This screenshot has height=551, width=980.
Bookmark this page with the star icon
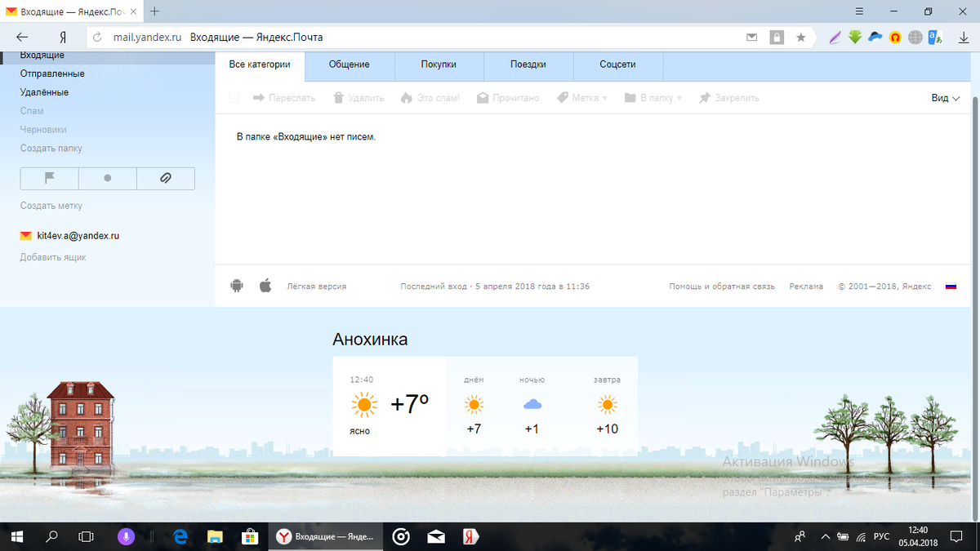(x=801, y=37)
